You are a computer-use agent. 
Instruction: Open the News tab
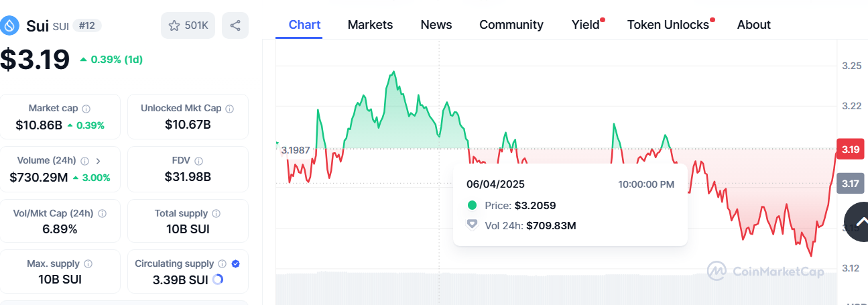[x=436, y=25]
